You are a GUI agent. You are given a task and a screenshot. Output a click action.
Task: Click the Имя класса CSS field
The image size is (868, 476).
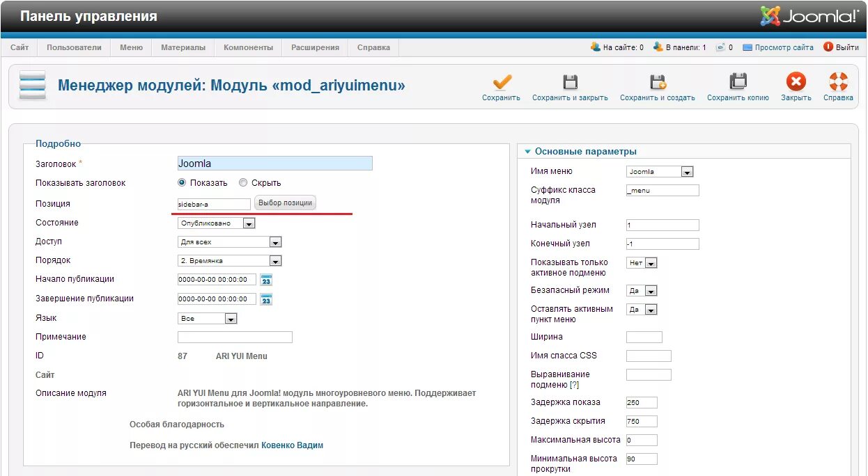click(649, 356)
